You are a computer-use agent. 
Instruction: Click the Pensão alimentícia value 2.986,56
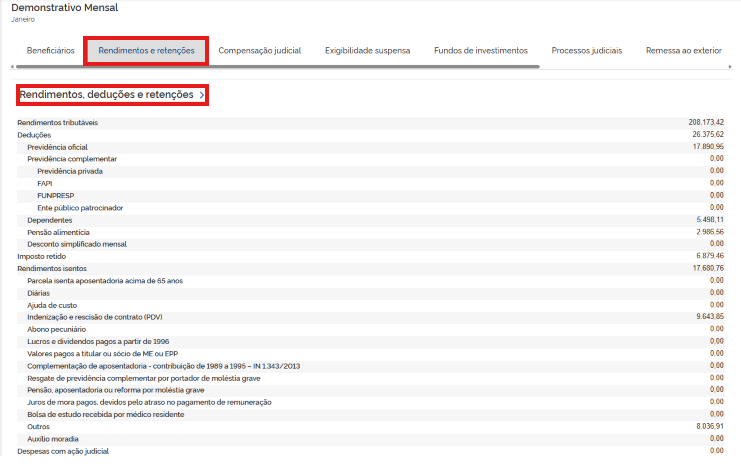tap(710, 232)
